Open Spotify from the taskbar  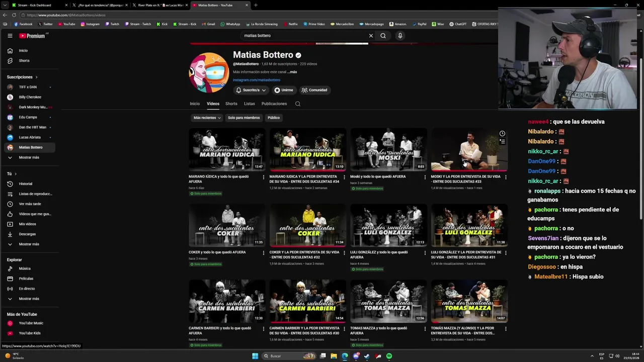(389, 356)
